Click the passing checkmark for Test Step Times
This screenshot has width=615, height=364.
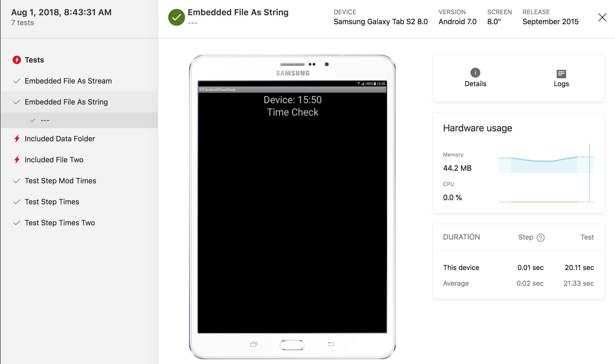click(17, 202)
